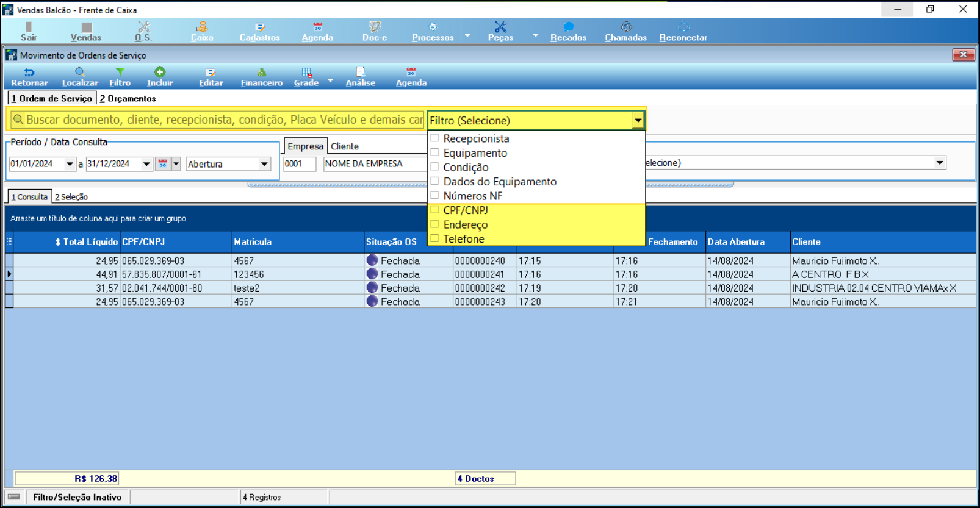The width and height of the screenshot is (980, 508).
Task: Open Recados messages icon
Action: pyautogui.click(x=568, y=27)
